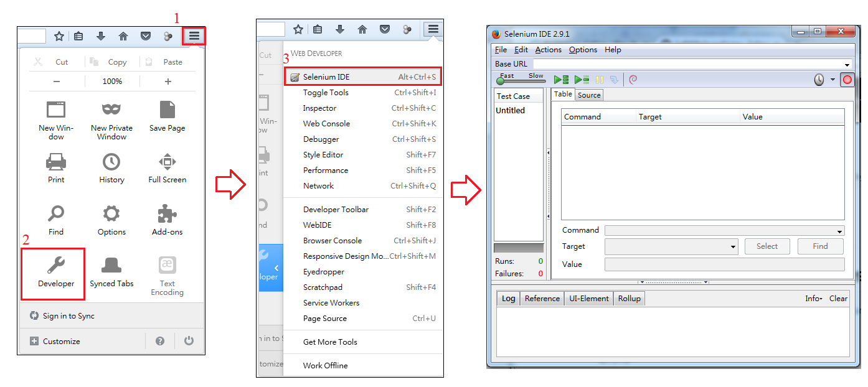Open Customize in the menu panel

55,341
